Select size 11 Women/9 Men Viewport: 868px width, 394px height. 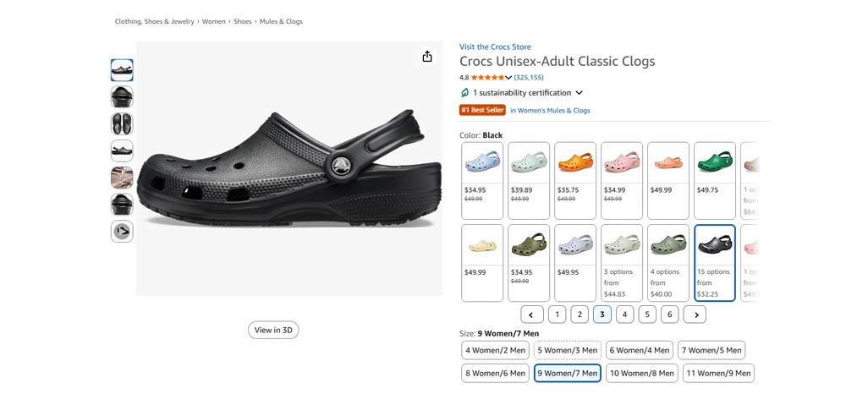pyautogui.click(x=719, y=373)
